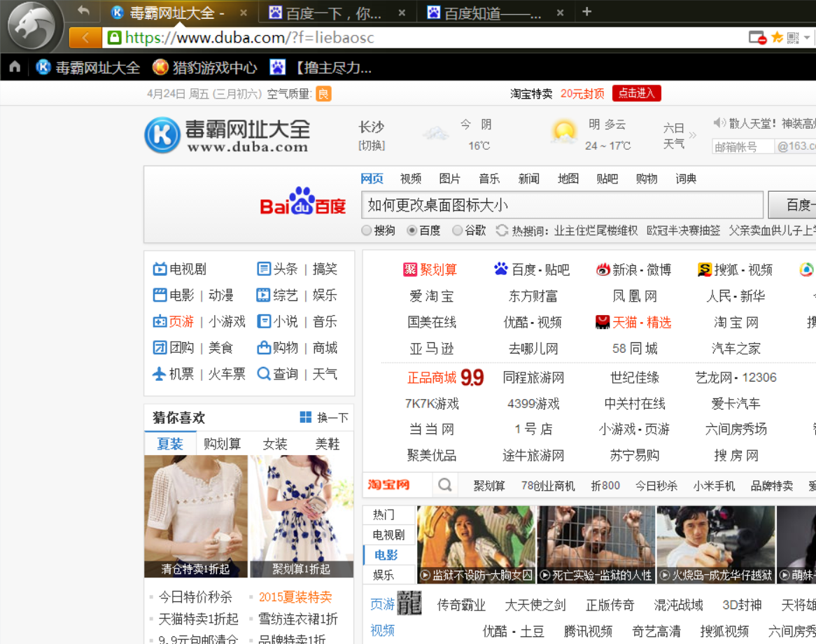Open the home icon in bookmarks bar
This screenshot has width=816, height=644.
(x=15, y=66)
